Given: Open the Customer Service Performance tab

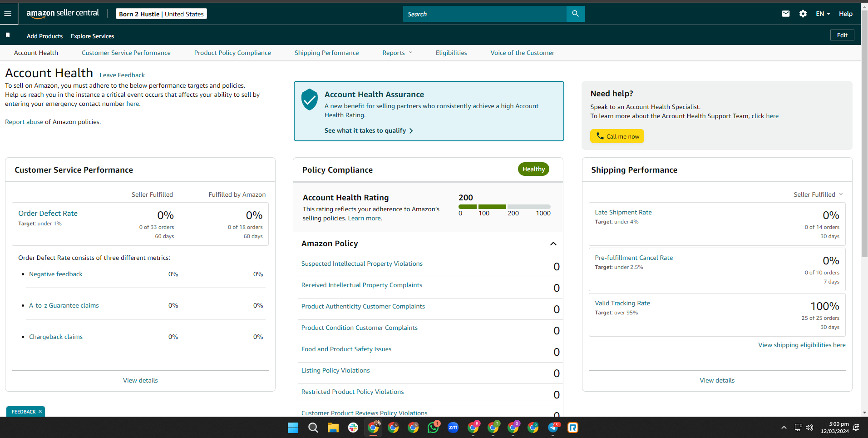Looking at the screenshot, I should (126, 53).
